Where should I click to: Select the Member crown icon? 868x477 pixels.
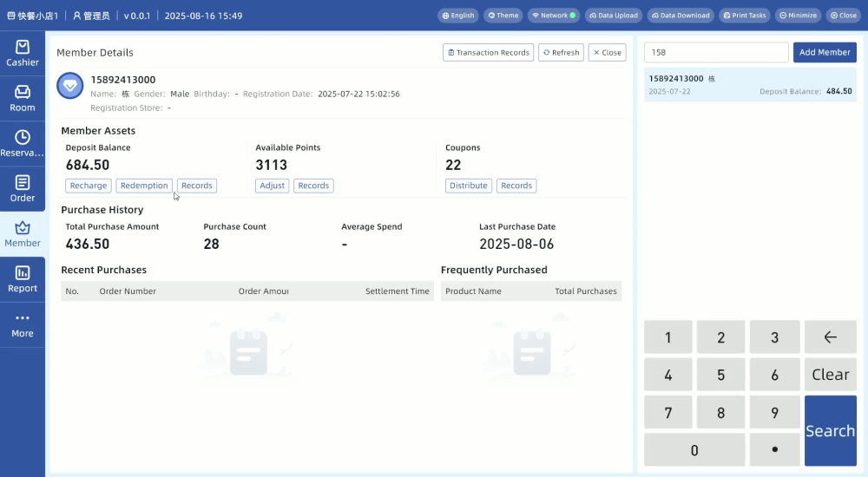pos(23,227)
